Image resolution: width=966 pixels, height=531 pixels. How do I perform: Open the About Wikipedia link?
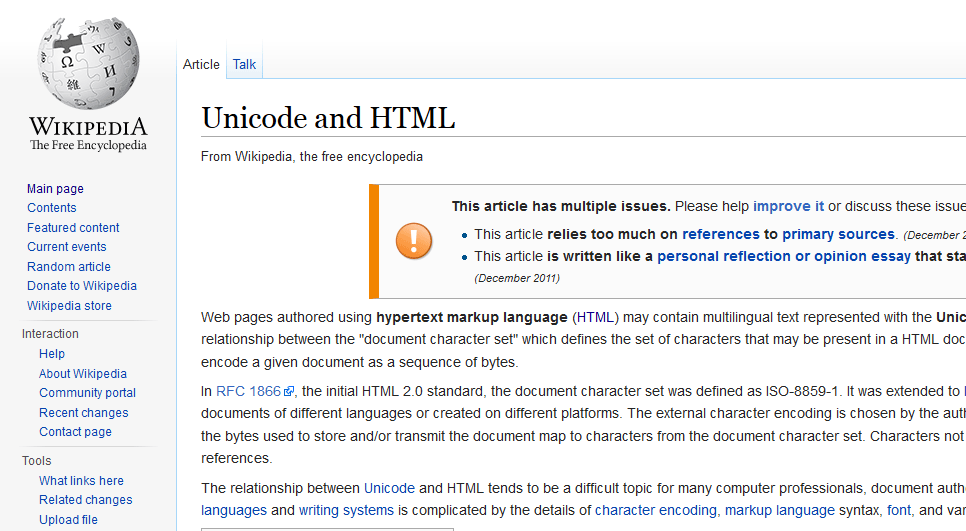tap(83, 373)
